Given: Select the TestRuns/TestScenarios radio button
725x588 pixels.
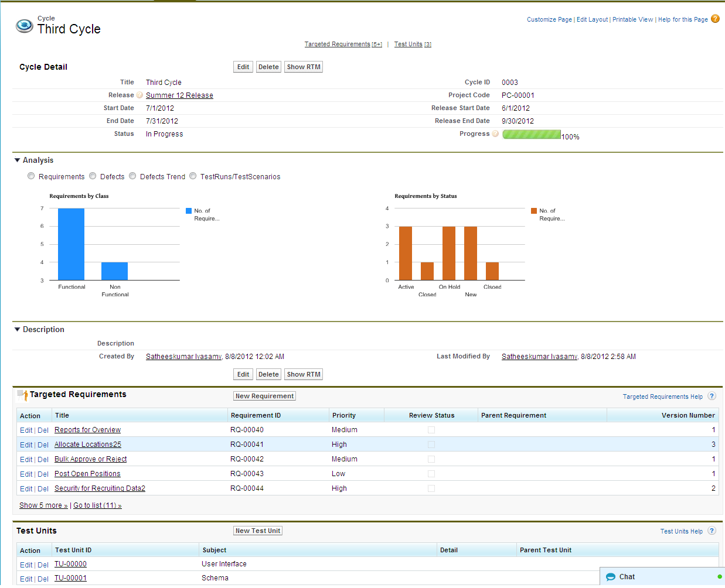Looking at the screenshot, I should [x=193, y=176].
